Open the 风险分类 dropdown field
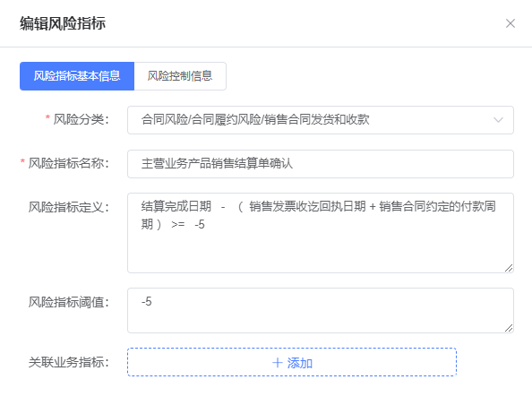The width and height of the screenshot is (532, 414). (321, 120)
